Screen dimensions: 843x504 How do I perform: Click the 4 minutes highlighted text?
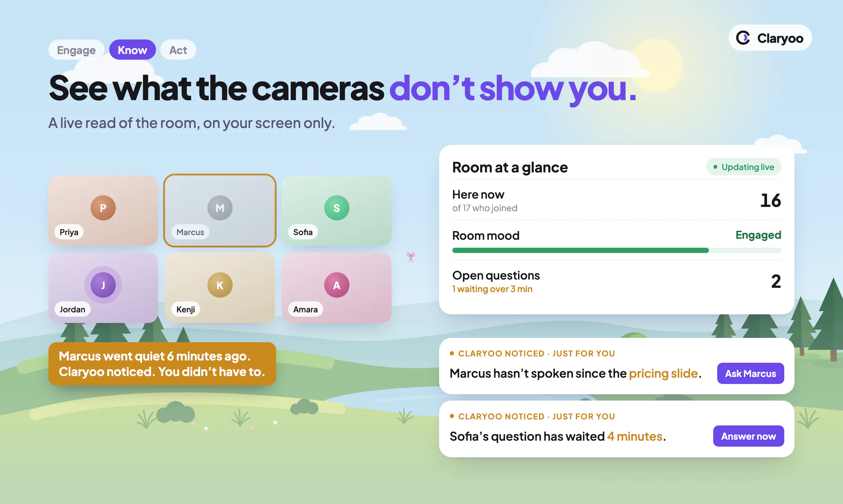tap(635, 436)
